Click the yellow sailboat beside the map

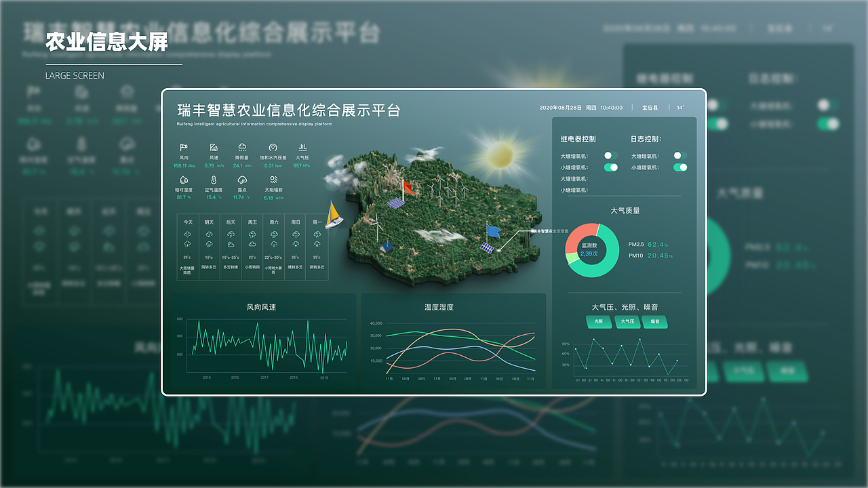[334, 215]
